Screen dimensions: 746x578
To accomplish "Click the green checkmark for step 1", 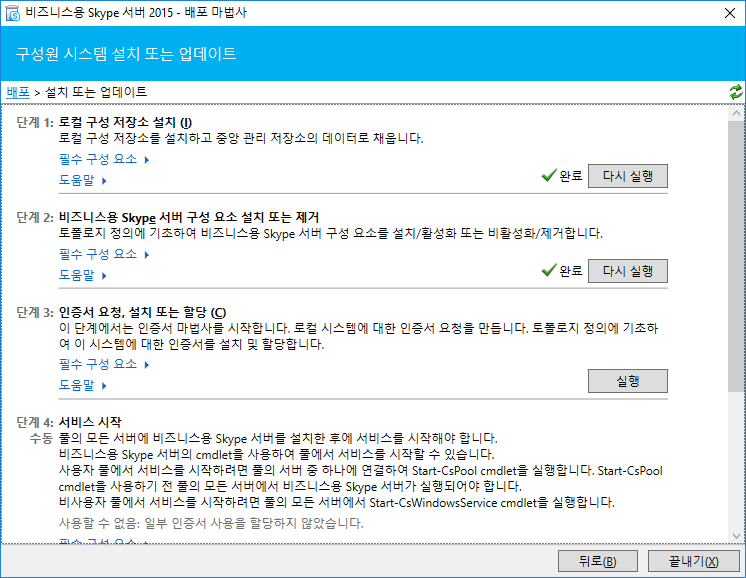I will point(549,176).
